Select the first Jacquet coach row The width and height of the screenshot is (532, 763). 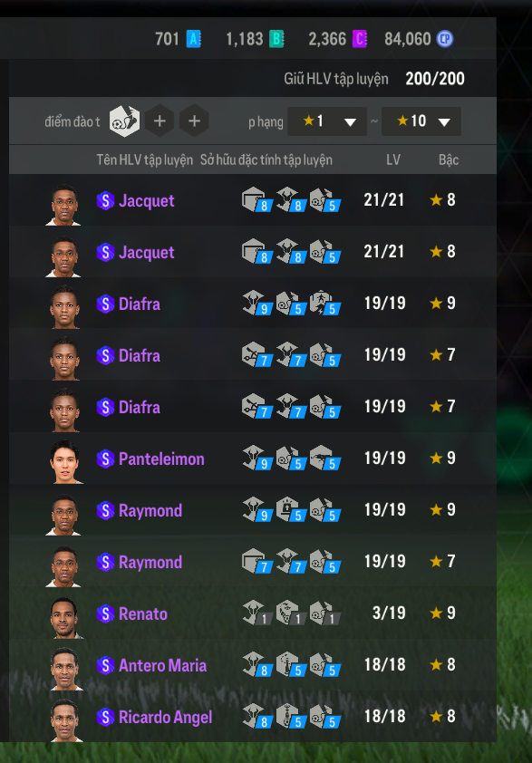tap(253, 200)
